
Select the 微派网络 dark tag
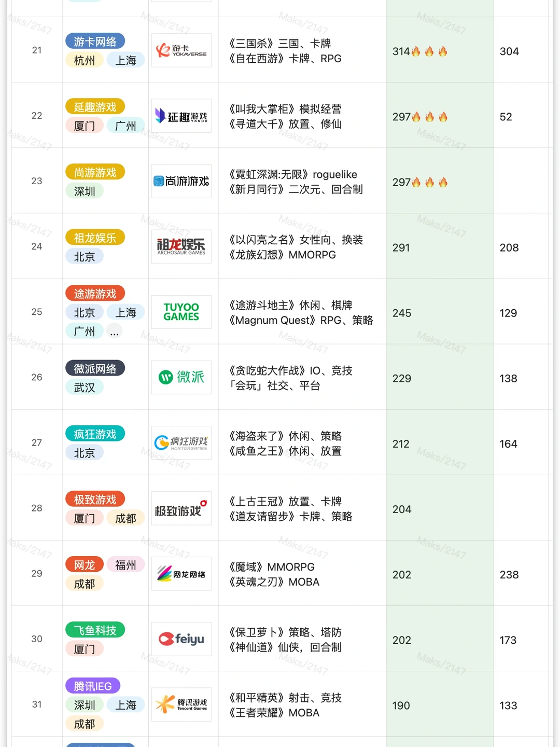(95, 368)
